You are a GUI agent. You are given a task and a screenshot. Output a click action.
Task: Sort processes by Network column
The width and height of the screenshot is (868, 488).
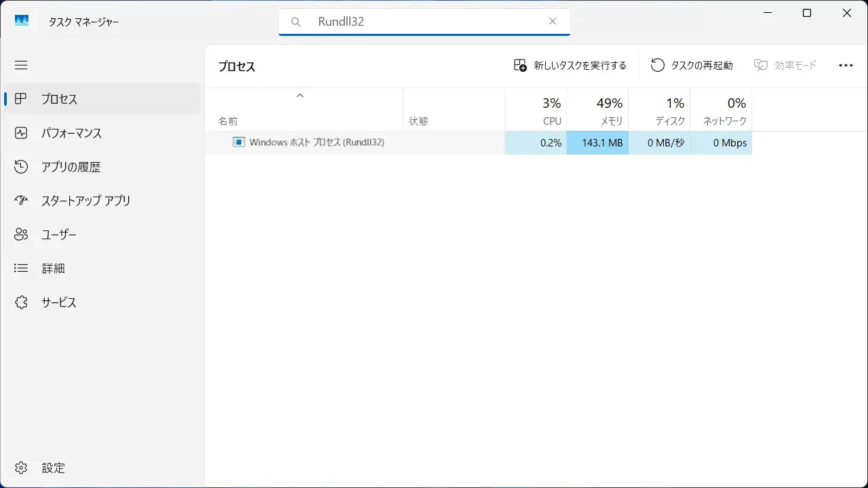coord(721,110)
